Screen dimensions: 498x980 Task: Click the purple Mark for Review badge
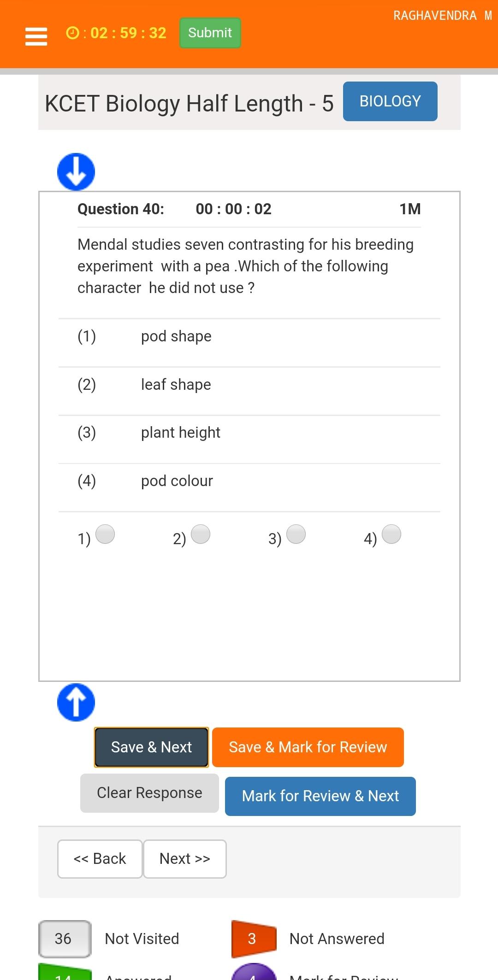pyautogui.click(x=254, y=972)
